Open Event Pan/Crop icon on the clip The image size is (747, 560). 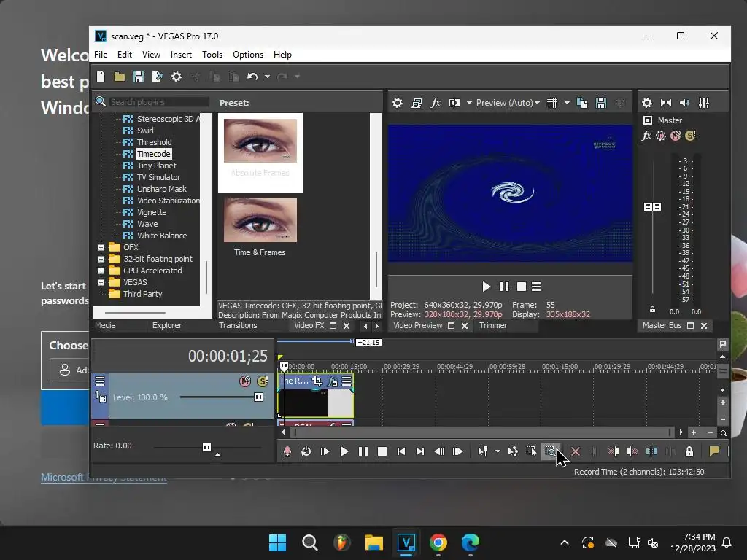click(x=317, y=381)
